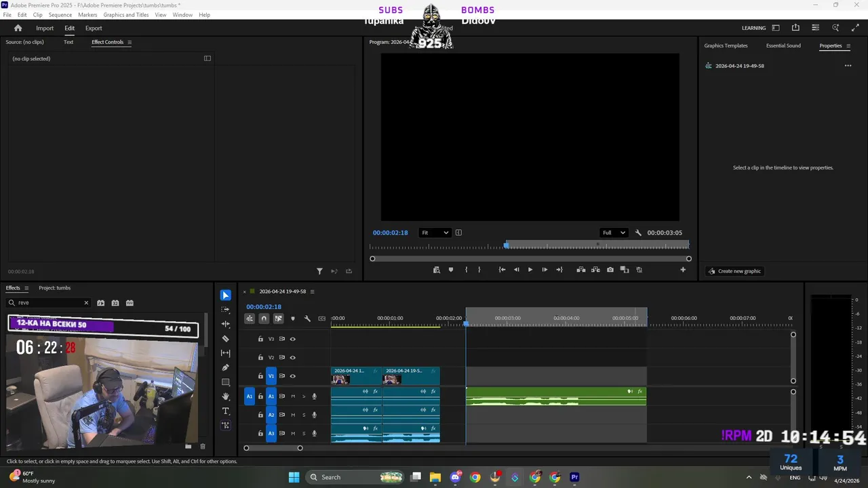Select the Type tool
This screenshot has height=488, width=868.
pyautogui.click(x=226, y=411)
